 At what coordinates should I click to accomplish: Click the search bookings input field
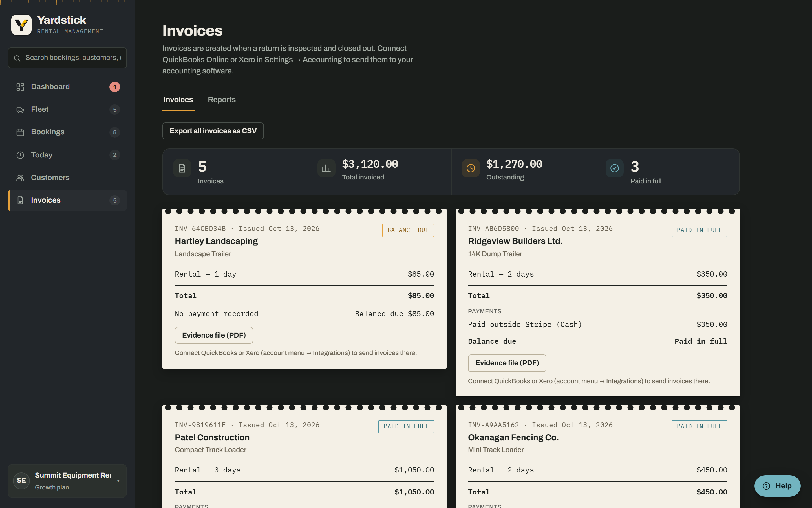tap(67, 58)
